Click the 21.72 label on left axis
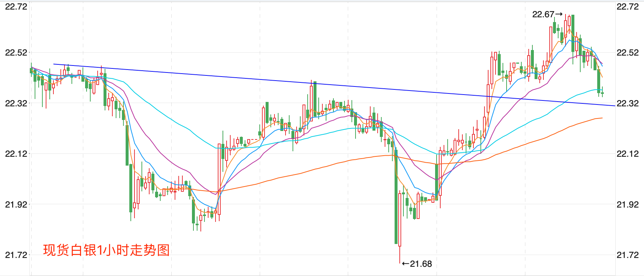Image resolution: width=644 pixels, height=276 pixels. 16,255
